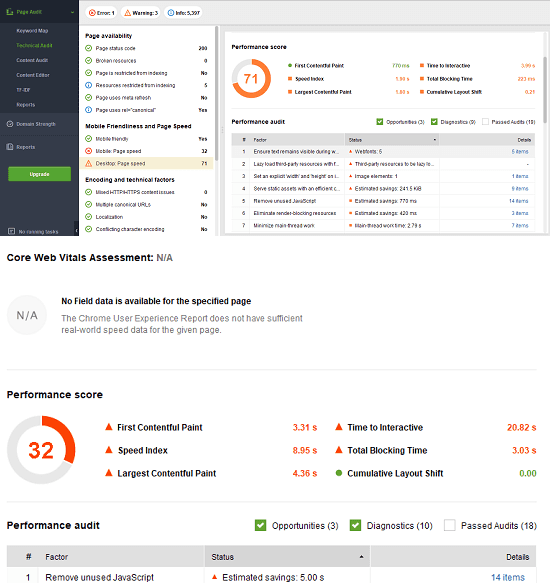
Task: Sort by Status column arrow in lower table
Action: [x=361, y=557]
